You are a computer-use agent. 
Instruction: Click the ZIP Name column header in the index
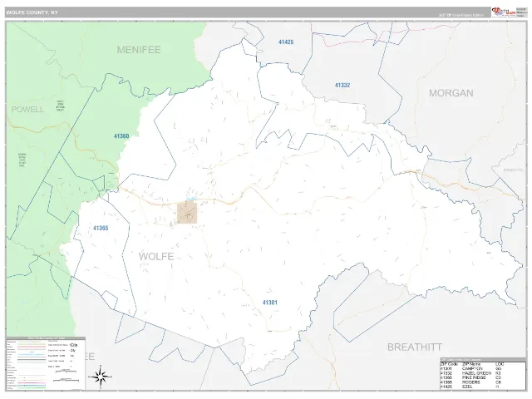(471, 364)
